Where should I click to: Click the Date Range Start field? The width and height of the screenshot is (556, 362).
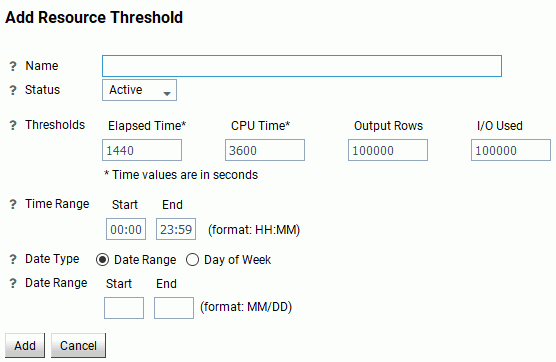click(x=124, y=308)
